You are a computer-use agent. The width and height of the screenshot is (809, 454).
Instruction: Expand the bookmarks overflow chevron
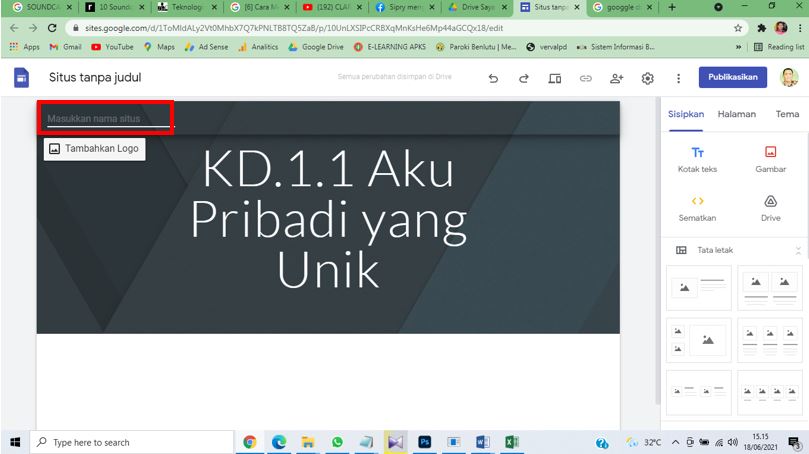[739, 46]
